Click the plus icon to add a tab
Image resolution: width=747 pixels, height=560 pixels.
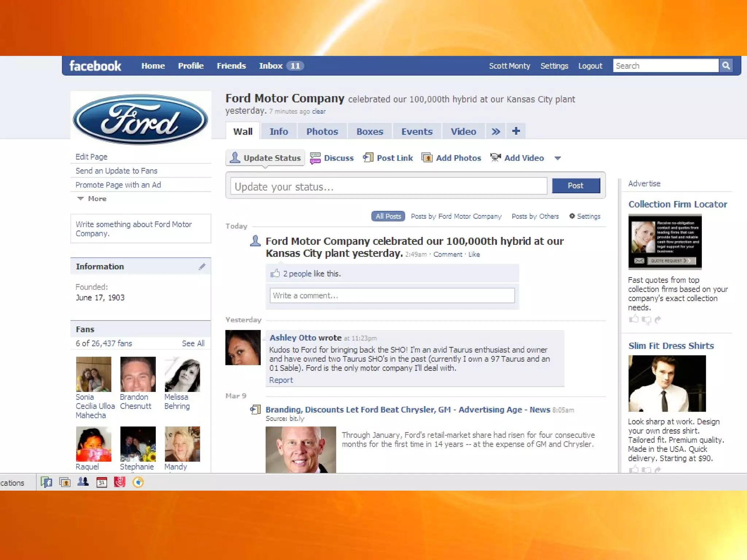click(x=516, y=131)
